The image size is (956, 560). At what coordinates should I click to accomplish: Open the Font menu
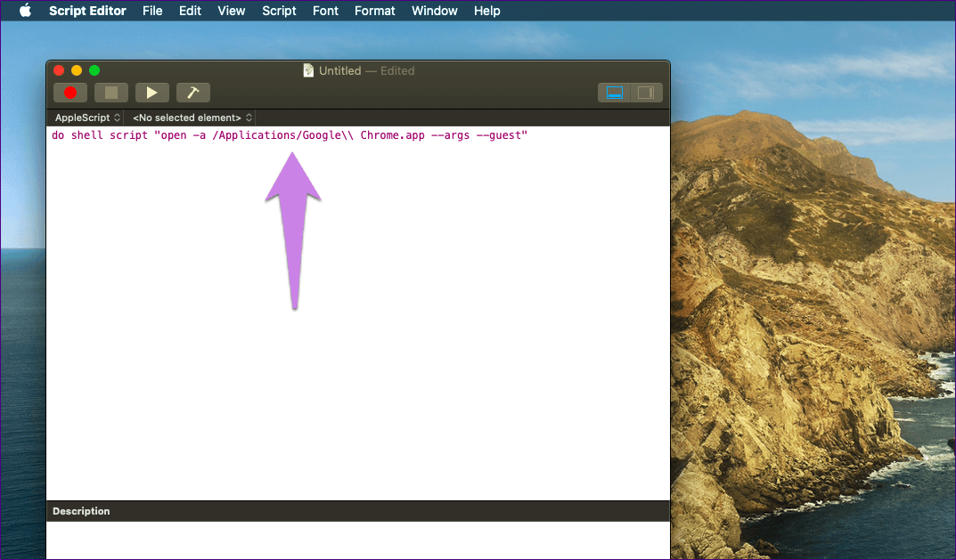point(325,11)
